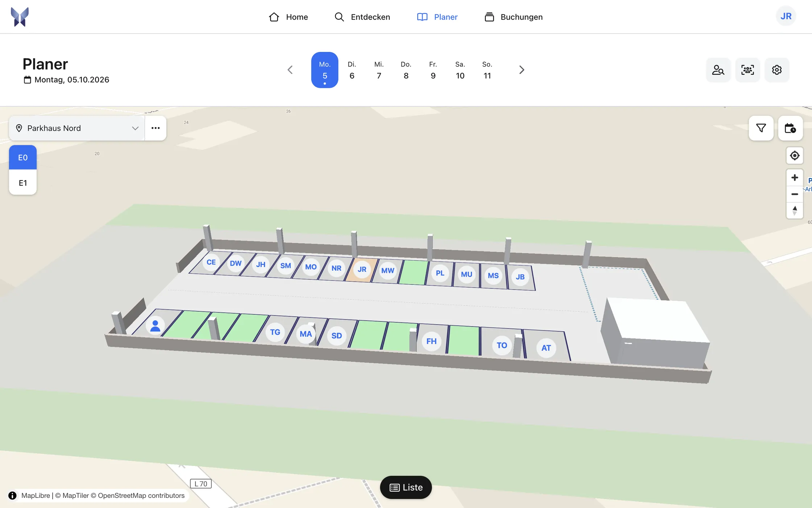The height and width of the screenshot is (508, 812).
Task: Select Friday 9 in week strip
Action: click(433, 70)
